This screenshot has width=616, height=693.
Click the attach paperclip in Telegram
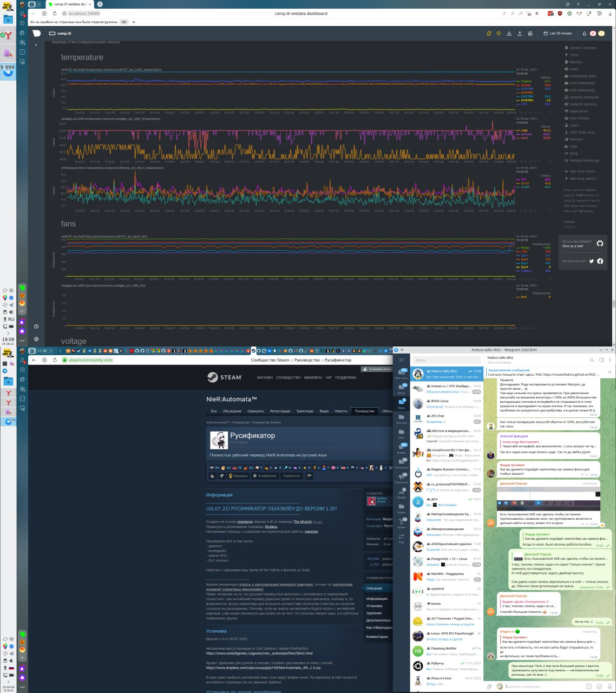coord(489,687)
